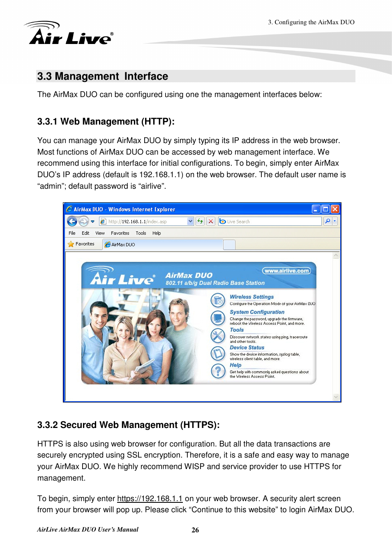Open the Device Status link

[x=247, y=347]
